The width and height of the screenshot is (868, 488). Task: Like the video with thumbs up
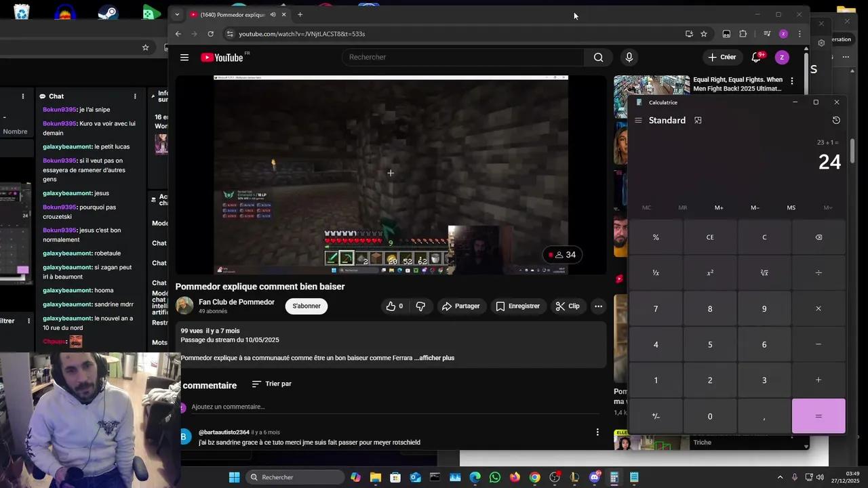coord(395,306)
